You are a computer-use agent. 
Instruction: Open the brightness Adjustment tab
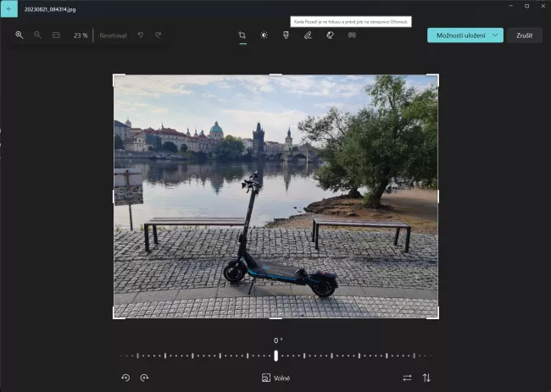264,36
